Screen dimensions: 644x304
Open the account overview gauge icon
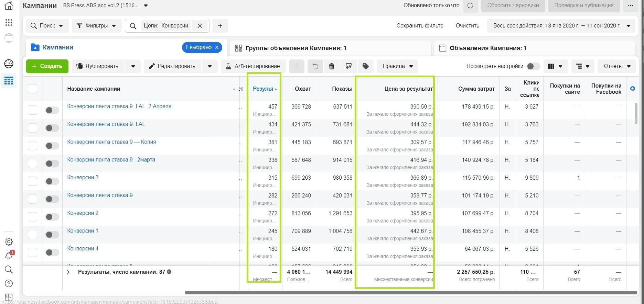(x=9, y=64)
